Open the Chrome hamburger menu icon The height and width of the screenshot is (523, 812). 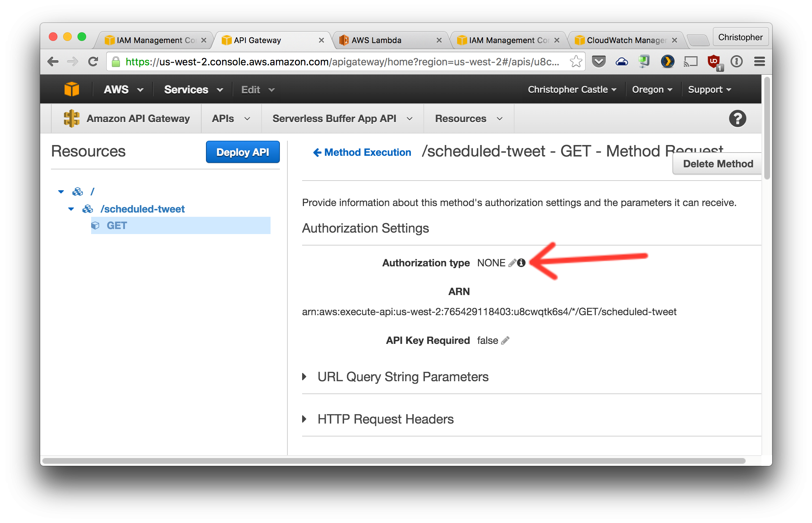click(759, 62)
